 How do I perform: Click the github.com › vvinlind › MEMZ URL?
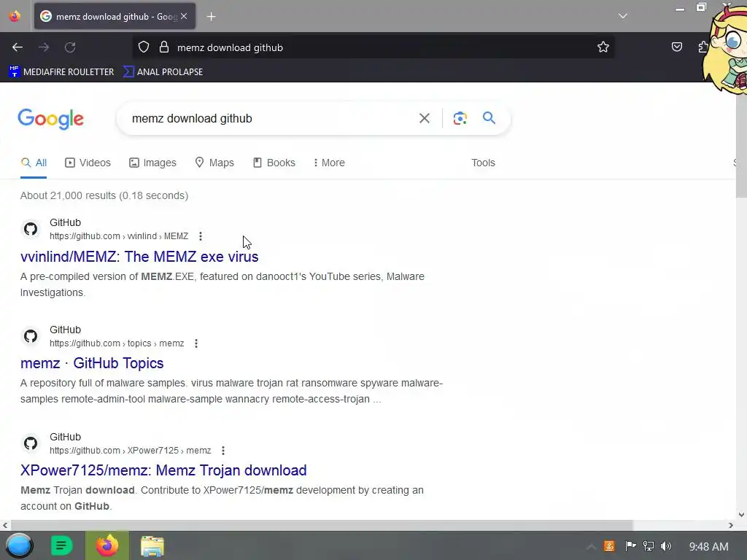tap(119, 236)
